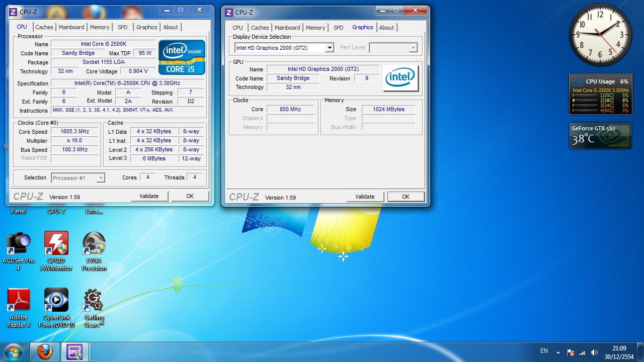Click the core 1 usage bar in CPU gadget
The height and width of the screenshot is (362, 644).
[x=585, y=95]
